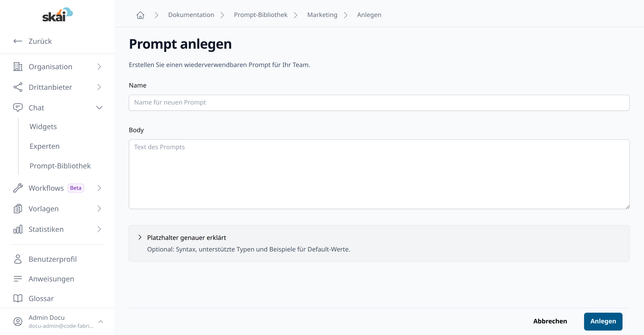Open the Vorlagen menu item
Screen dimensions: 644x335
coord(57,209)
